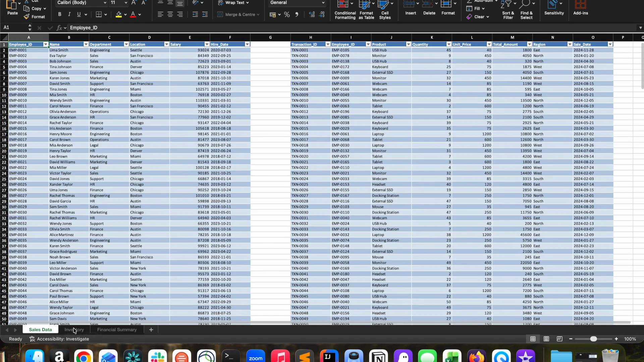
Task: Click the Name Box showing A1
Action: [13, 27]
